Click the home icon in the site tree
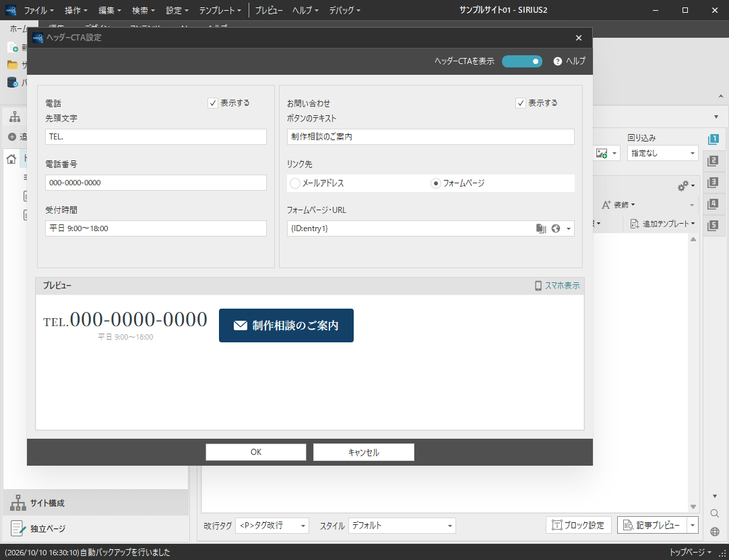The image size is (729, 560). click(x=11, y=159)
